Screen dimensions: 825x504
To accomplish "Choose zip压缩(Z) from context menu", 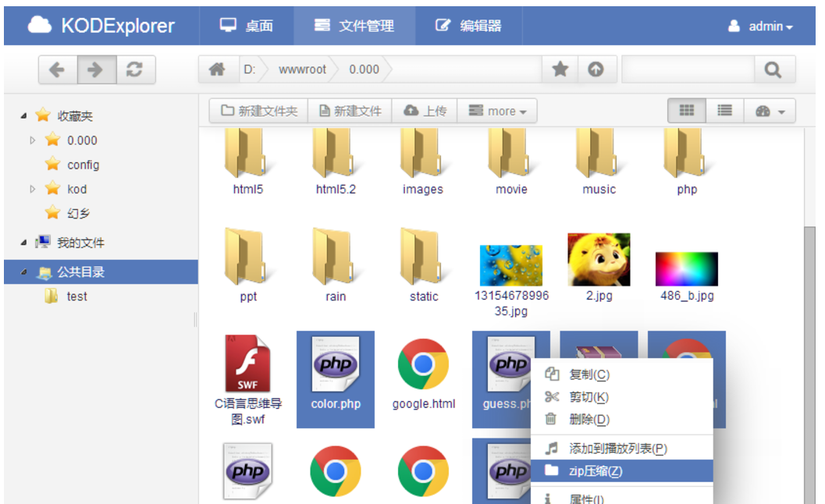I will 622,471.
